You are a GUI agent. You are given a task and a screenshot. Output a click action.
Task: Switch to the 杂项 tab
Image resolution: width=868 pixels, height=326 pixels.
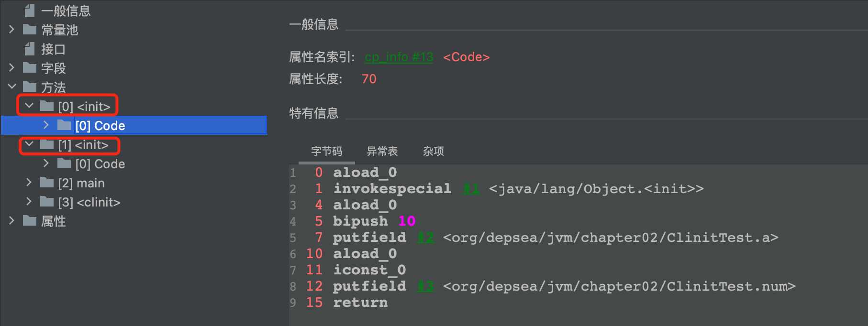[x=434, y=152]
